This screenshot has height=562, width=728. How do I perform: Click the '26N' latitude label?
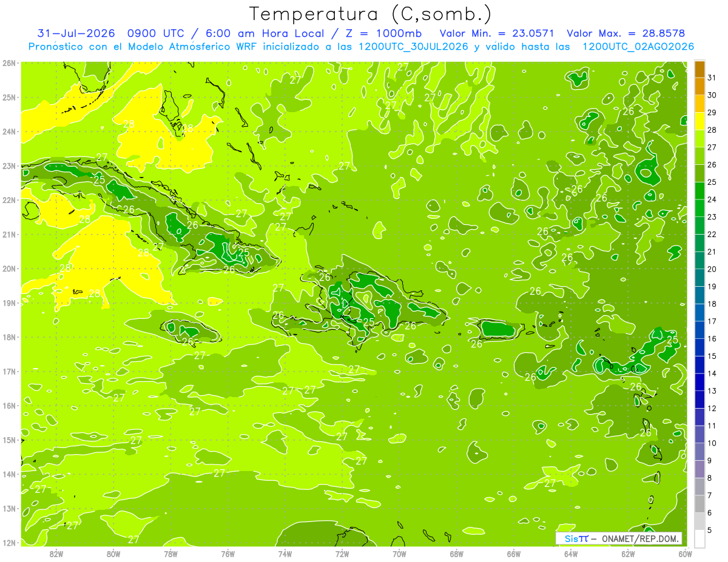(x=9, y=63)
